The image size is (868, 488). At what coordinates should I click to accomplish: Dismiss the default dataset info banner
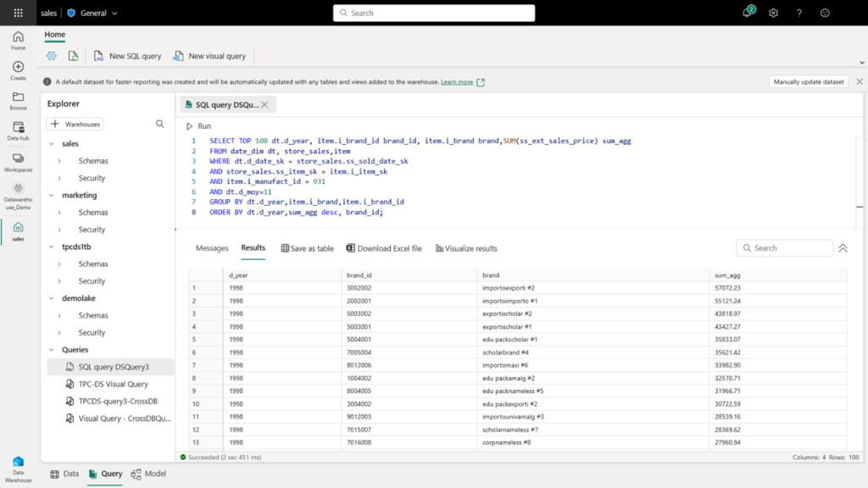[860, 81]
